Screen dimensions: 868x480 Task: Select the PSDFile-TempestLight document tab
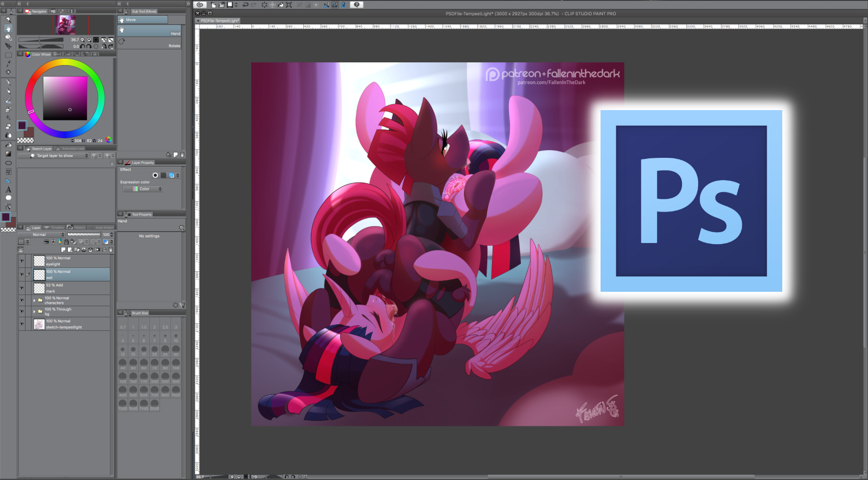[218, 21]
